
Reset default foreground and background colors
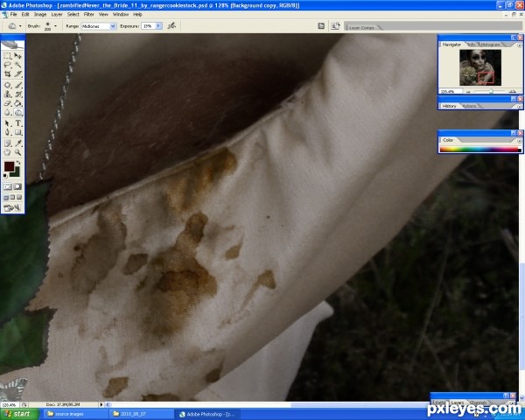[x=5, y=176]
